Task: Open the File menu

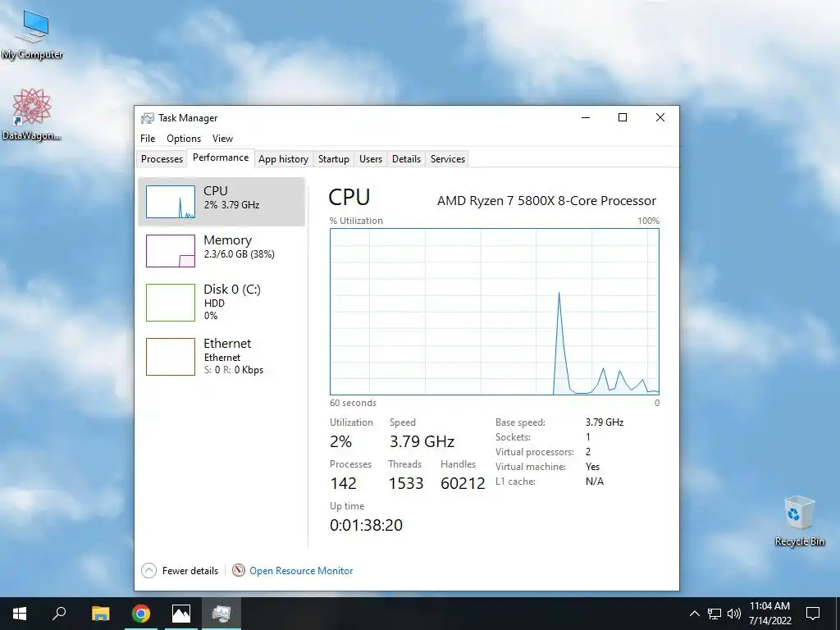Action: [148, 138]
